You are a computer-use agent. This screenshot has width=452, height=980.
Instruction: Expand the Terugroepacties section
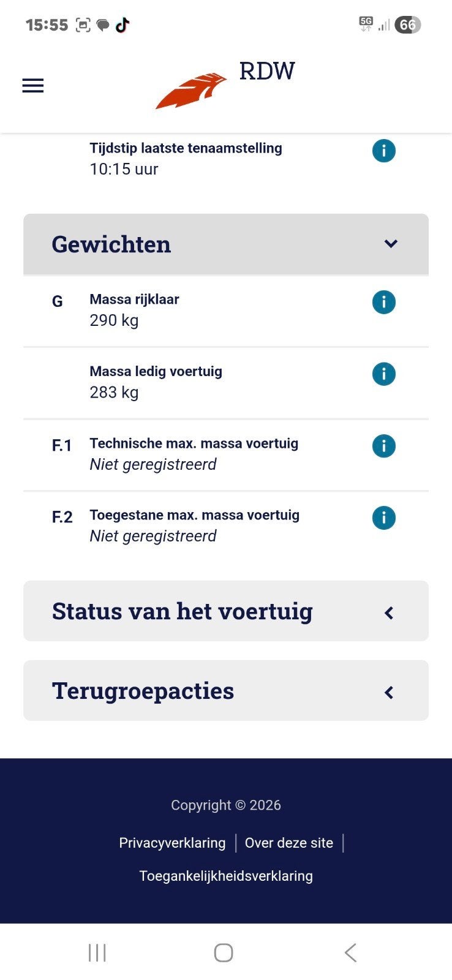226,691
